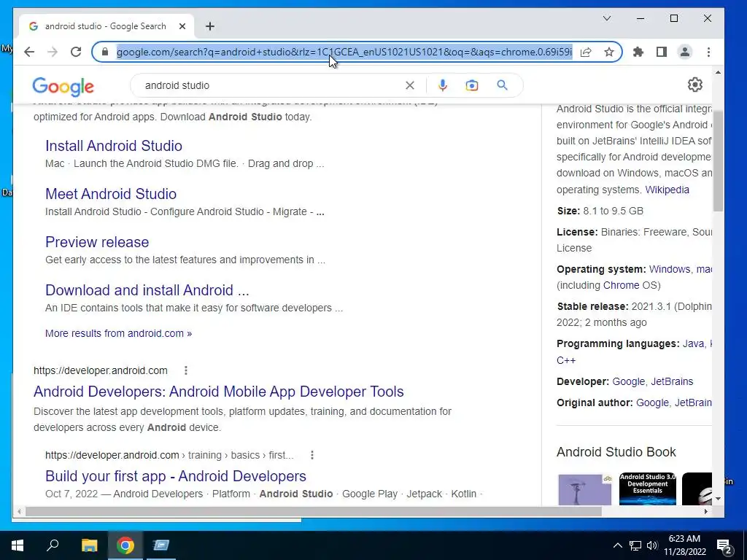This screenshot has height=560, width=747.
Task: Click the vertical page scrollbar thumb
Action: click(718, 161)
